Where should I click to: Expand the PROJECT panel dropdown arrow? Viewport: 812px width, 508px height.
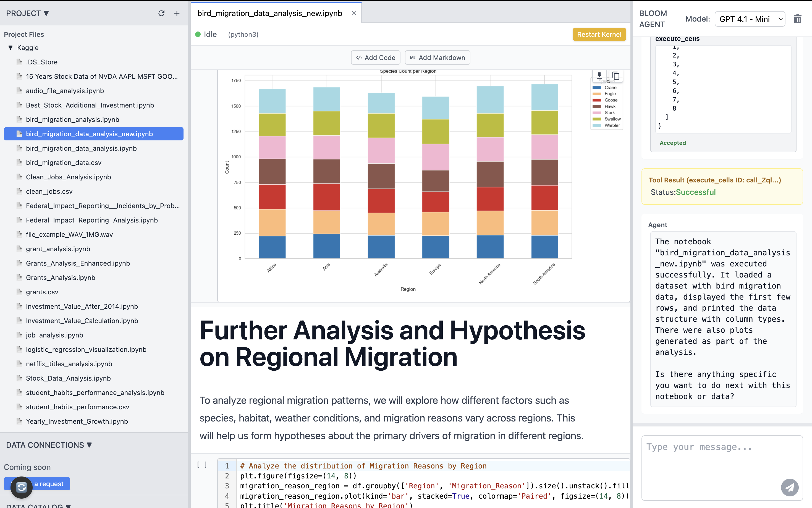(46, 14)
